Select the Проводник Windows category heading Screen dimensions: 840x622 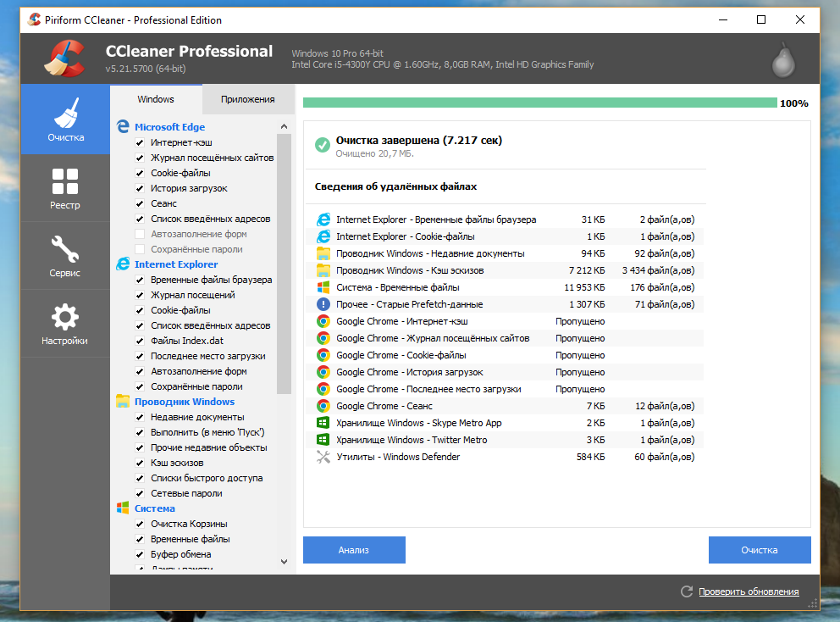point(185,402)
